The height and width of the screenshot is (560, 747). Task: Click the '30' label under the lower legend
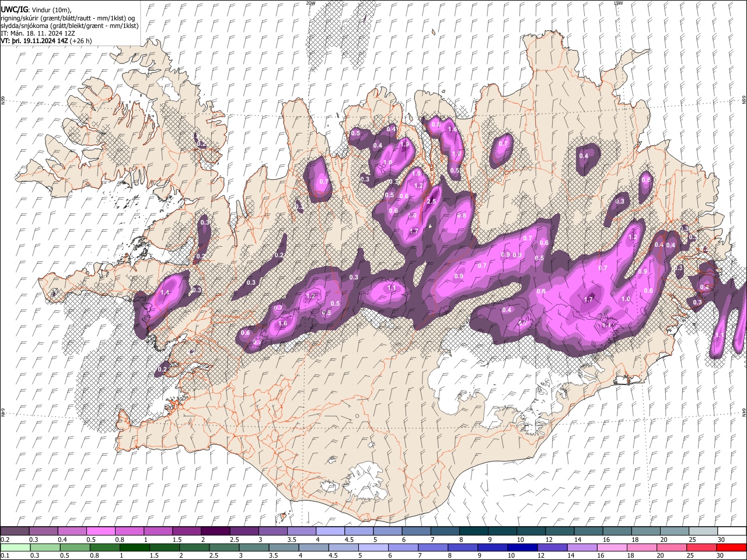tap(721, 556)
